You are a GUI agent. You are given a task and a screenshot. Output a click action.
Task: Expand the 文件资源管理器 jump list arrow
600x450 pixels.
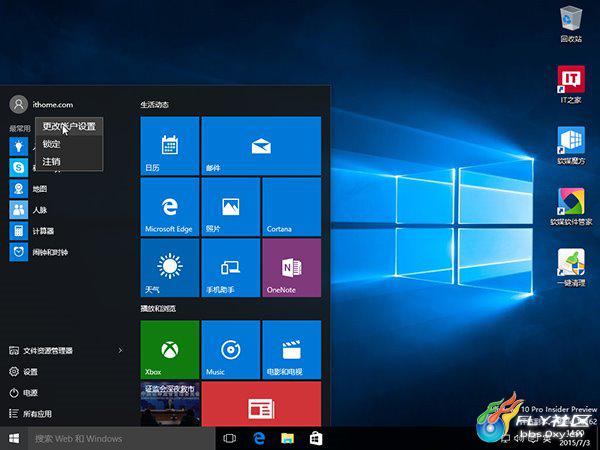[121, 351]
